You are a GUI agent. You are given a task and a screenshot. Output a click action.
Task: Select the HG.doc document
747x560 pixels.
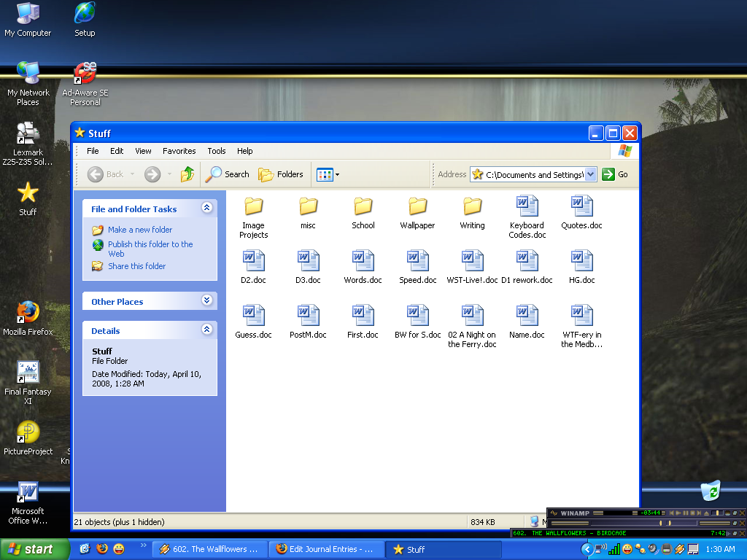(581, 267)
